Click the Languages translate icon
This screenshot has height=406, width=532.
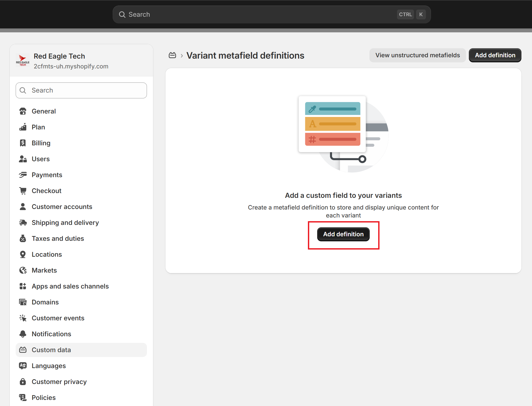click(23, 366)
